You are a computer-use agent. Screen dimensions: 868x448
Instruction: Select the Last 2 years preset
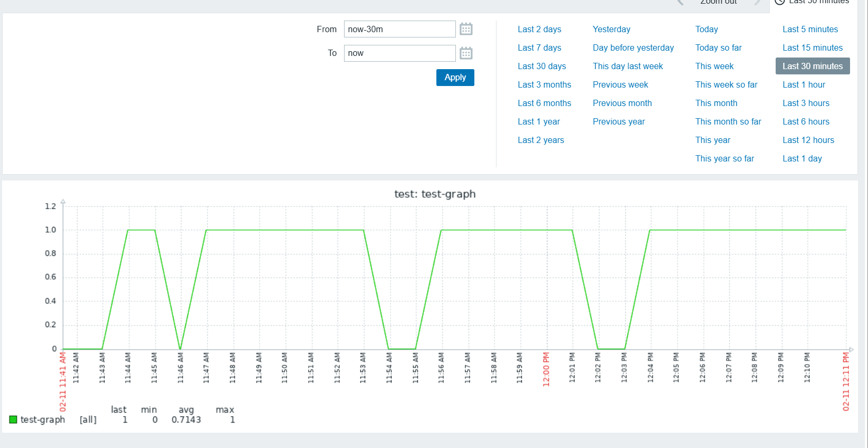pyautogui.click(x=541, y=140)
